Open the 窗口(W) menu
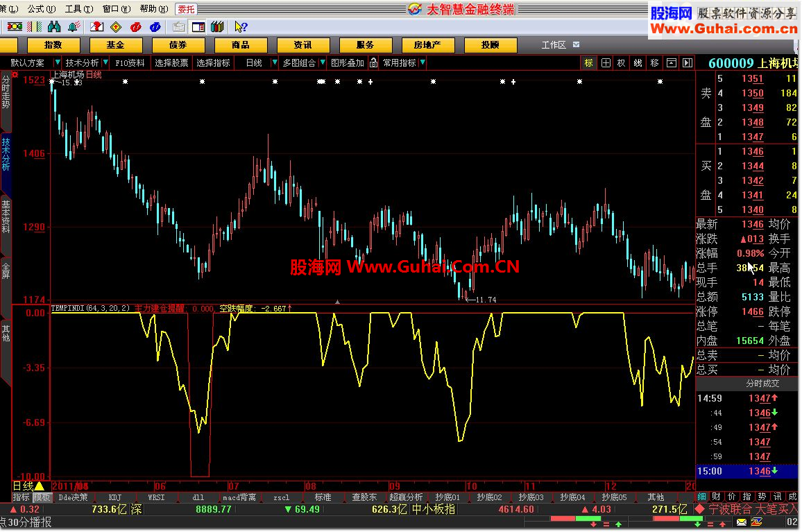 [116, 9]
